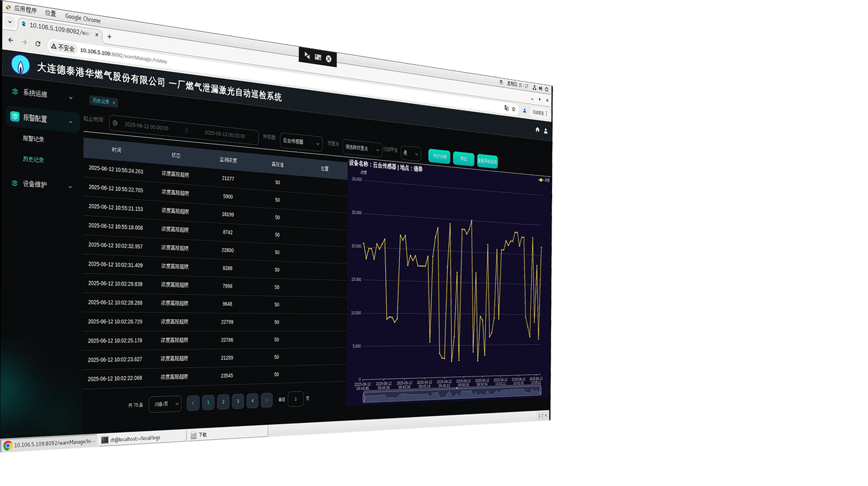
Task: Open Chrome profile avatar icon
Action: coord(525,111)
